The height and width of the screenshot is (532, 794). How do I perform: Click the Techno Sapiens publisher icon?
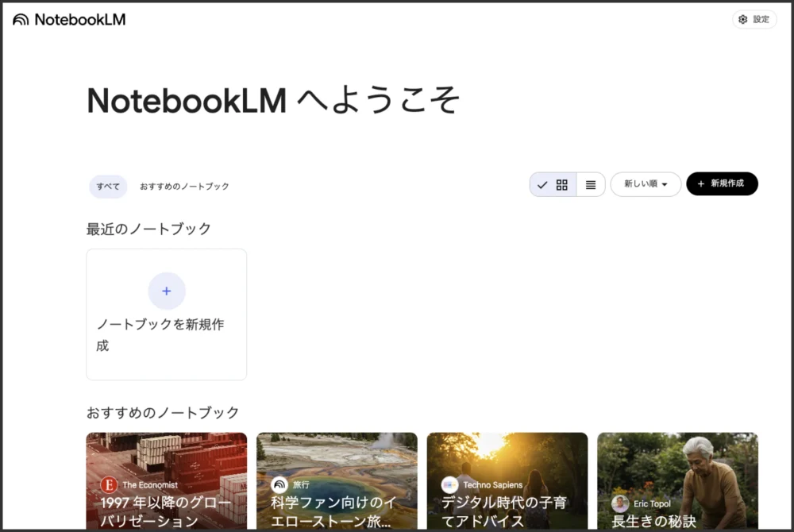coord(450,484)
